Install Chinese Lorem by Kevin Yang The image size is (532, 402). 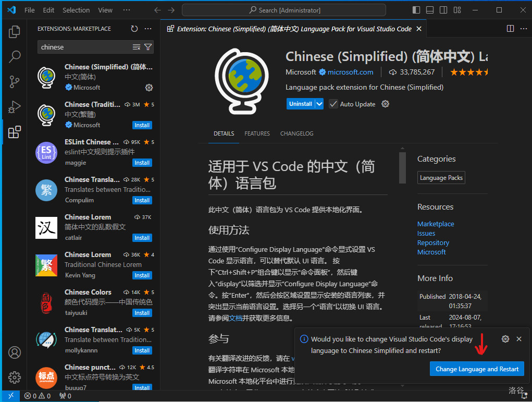pos(142,275)
